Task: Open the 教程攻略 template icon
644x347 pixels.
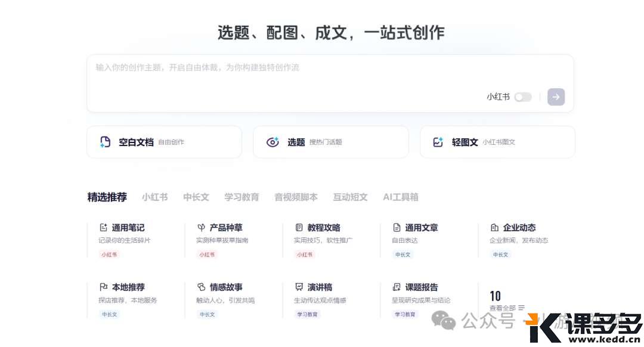Action: pos(299,228)
